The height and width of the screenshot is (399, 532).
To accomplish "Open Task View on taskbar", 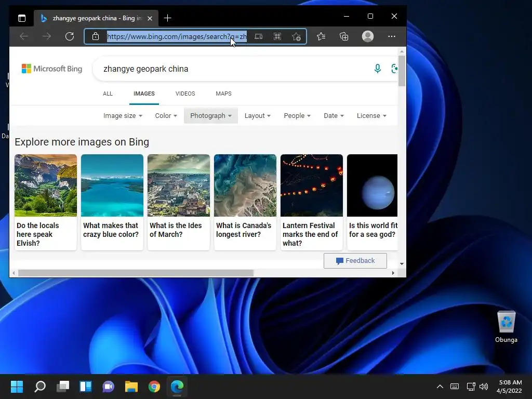I will point(63,387).
